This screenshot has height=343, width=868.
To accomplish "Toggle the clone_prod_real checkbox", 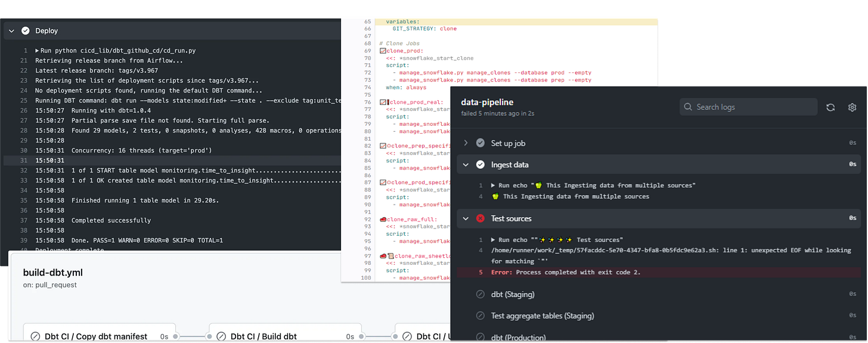I will coord(383,103).
